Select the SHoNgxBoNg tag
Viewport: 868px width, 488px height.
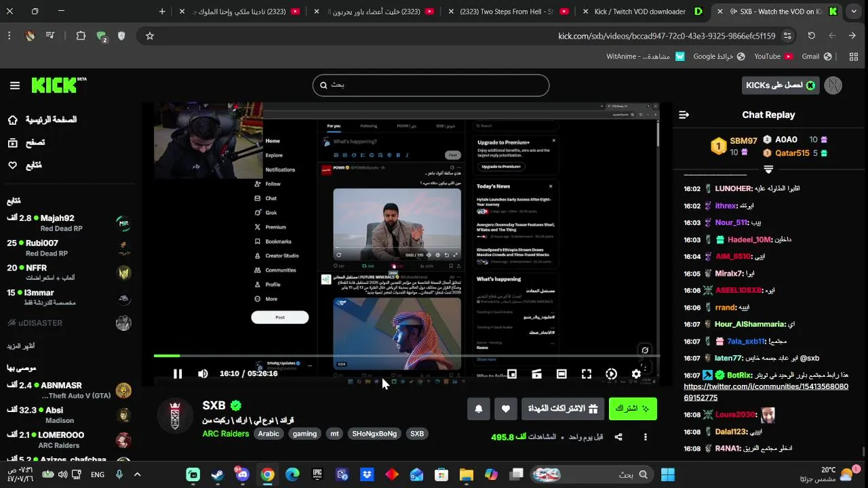(x=374, y=434)
